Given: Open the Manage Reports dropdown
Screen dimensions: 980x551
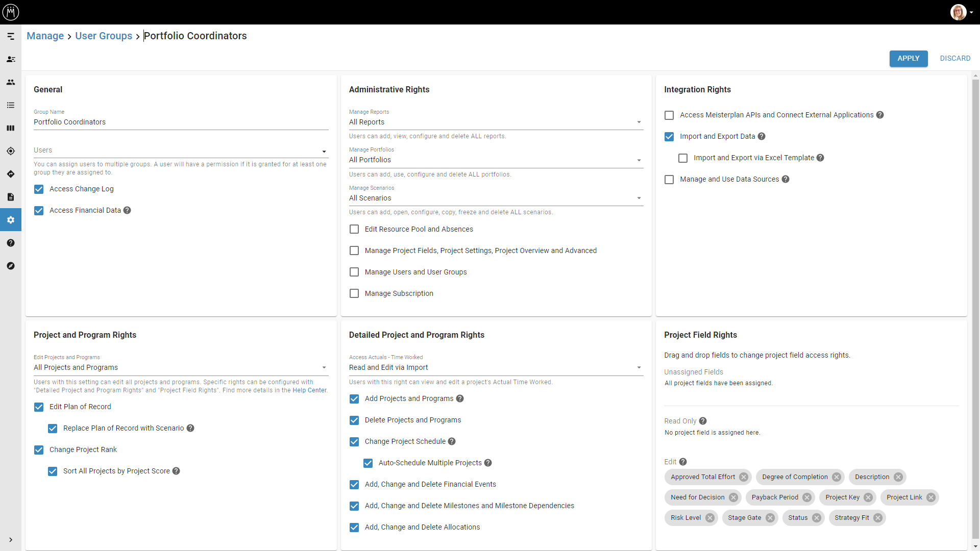Looking at the screenshot, I should [x=496, y=122].
